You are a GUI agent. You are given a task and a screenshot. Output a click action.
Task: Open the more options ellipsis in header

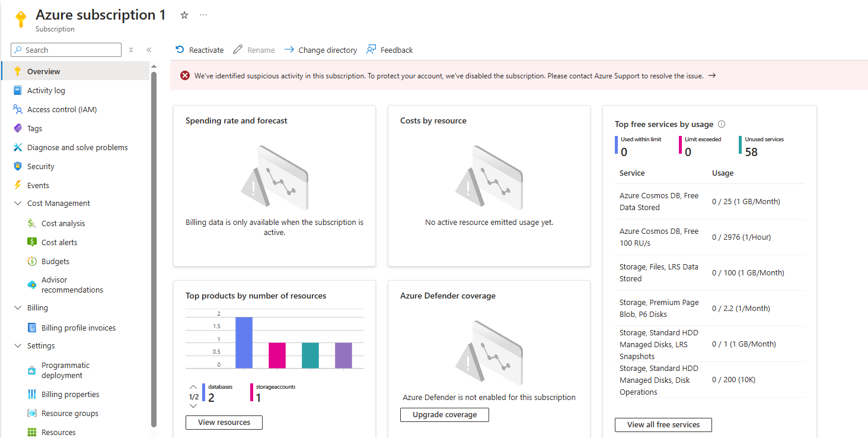click(x=203, y=15)
